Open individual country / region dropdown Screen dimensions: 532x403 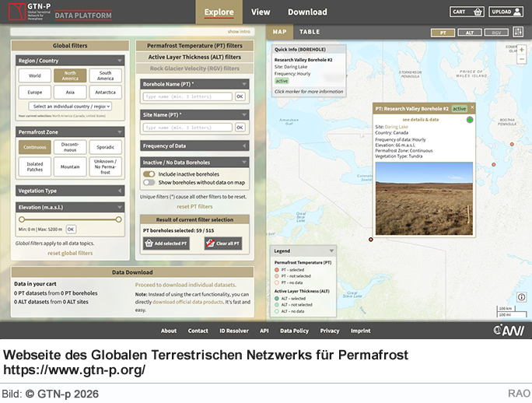click(70, 106)
